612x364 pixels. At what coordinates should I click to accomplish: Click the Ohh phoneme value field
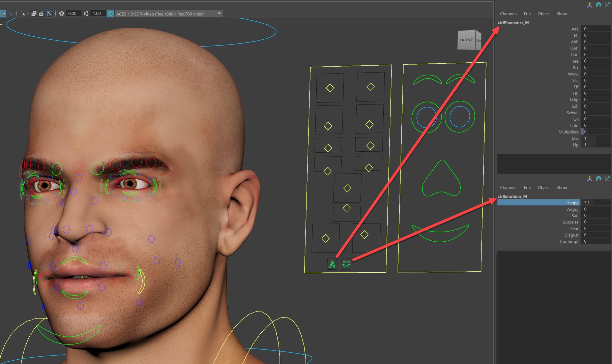coord(595,48)
